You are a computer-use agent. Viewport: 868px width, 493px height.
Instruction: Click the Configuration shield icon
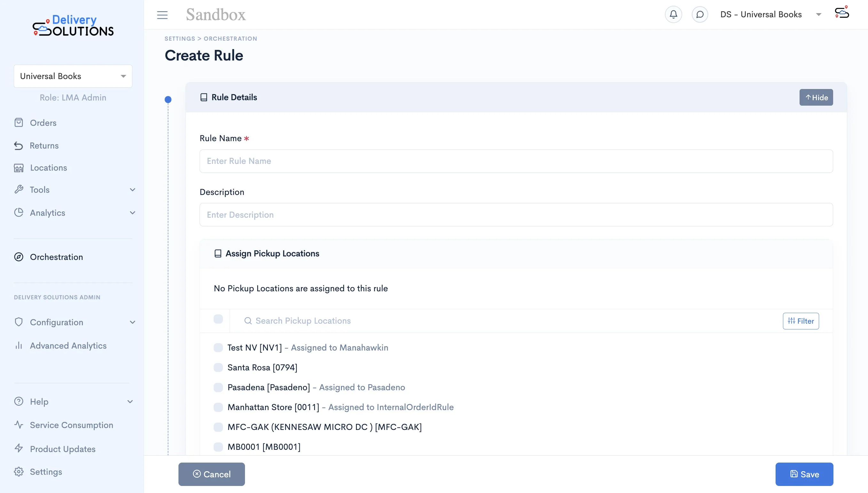point(19,322)
